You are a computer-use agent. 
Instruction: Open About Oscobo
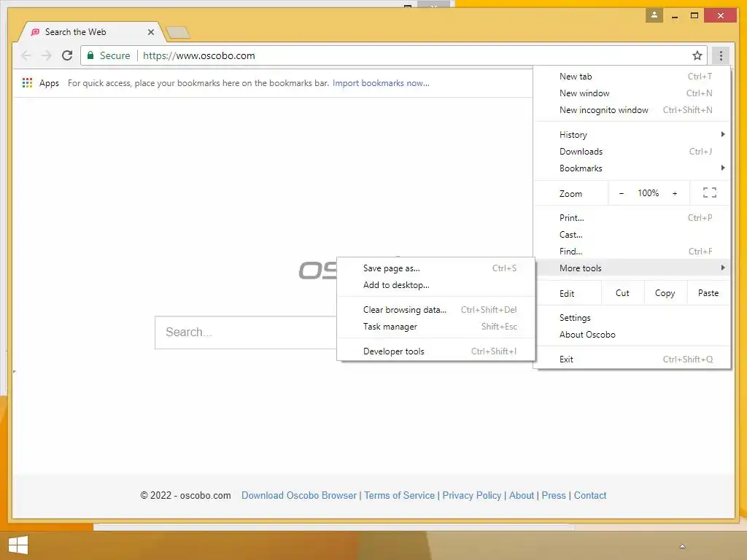[632, 334]
